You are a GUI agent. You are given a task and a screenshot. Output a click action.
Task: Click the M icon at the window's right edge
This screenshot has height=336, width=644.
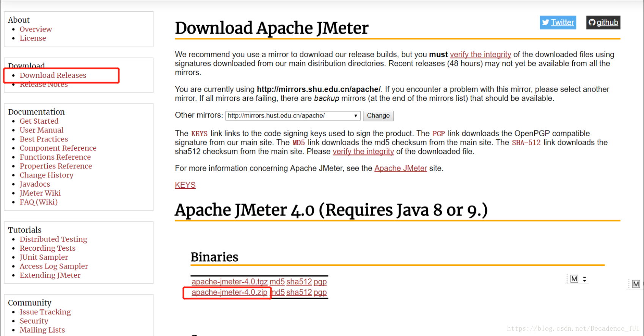(x=636, y=284)
